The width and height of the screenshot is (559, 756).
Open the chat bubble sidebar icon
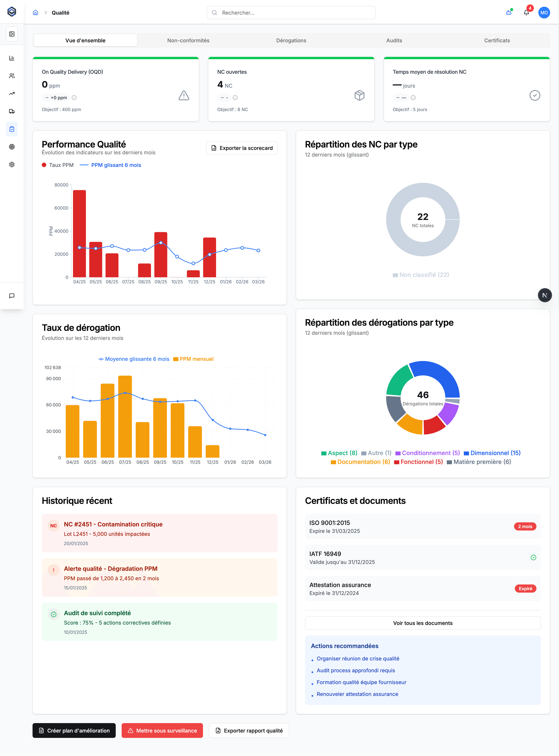pos(12,296)
